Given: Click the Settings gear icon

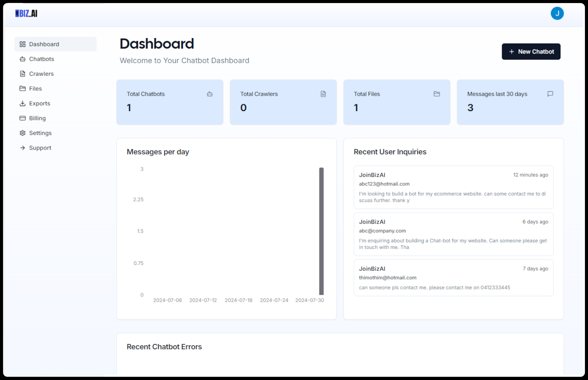Looking at the screenshot, I should (23, 133).
